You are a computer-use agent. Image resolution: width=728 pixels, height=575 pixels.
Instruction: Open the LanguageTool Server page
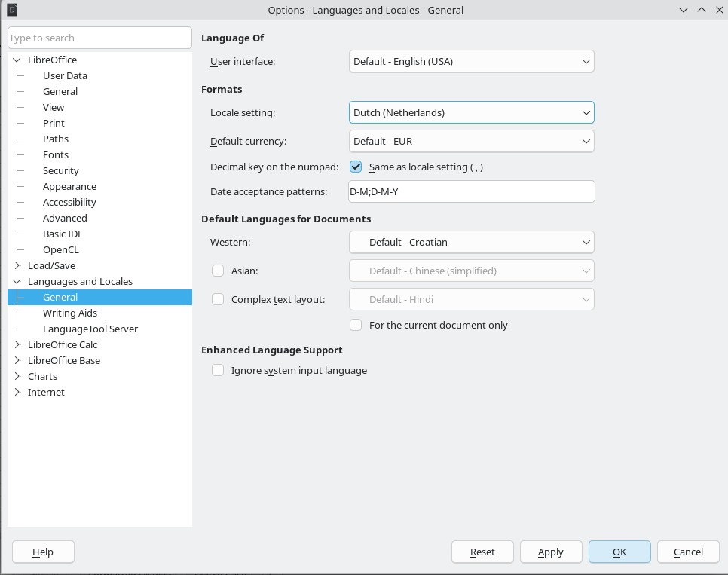pyautogui.click(x=90, y=329)
